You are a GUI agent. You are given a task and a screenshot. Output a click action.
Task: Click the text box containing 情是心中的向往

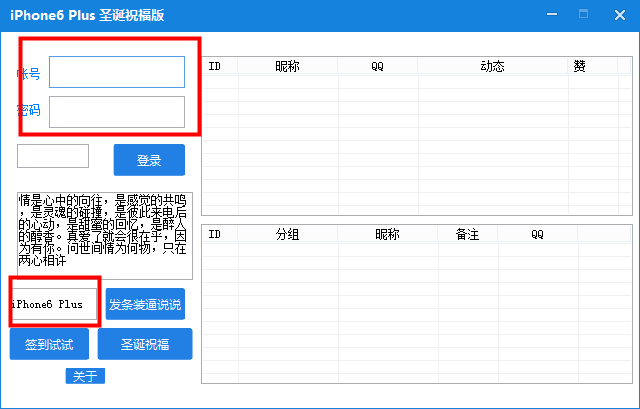coord(105,236)
